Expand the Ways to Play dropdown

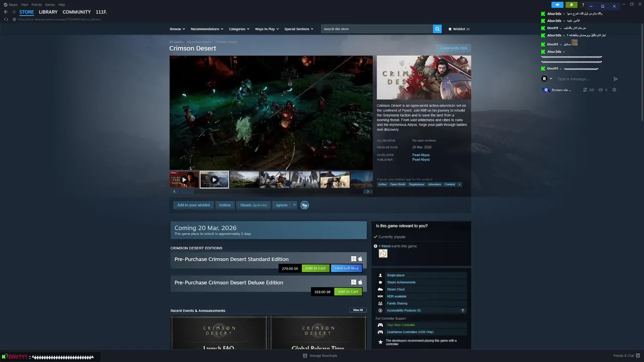[x=267, y=29]
